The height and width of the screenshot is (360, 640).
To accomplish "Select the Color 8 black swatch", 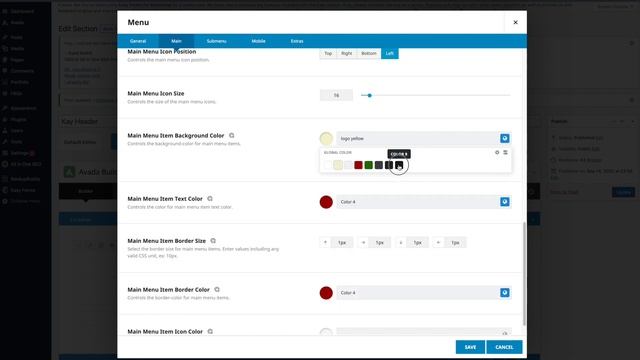I will [399, 165].
